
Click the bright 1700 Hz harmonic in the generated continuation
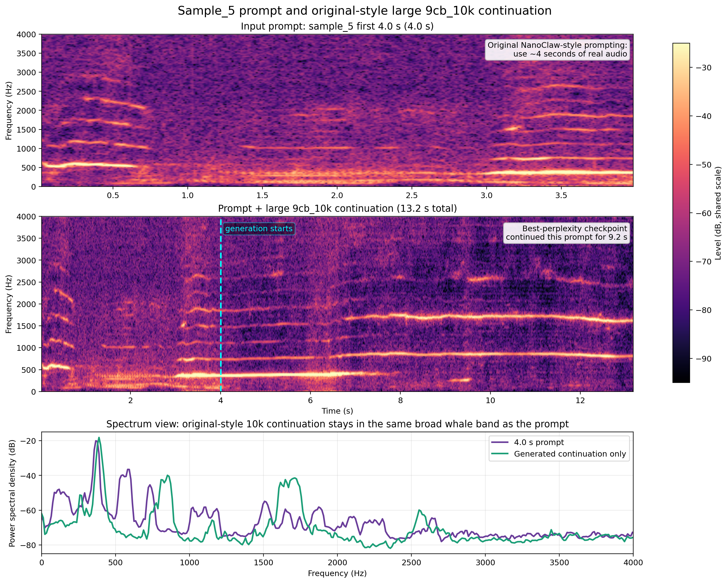tap(488, 317)
